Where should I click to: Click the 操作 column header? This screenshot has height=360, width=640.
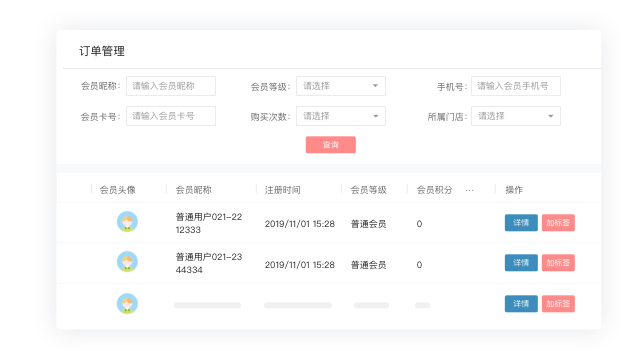point(514,190)
